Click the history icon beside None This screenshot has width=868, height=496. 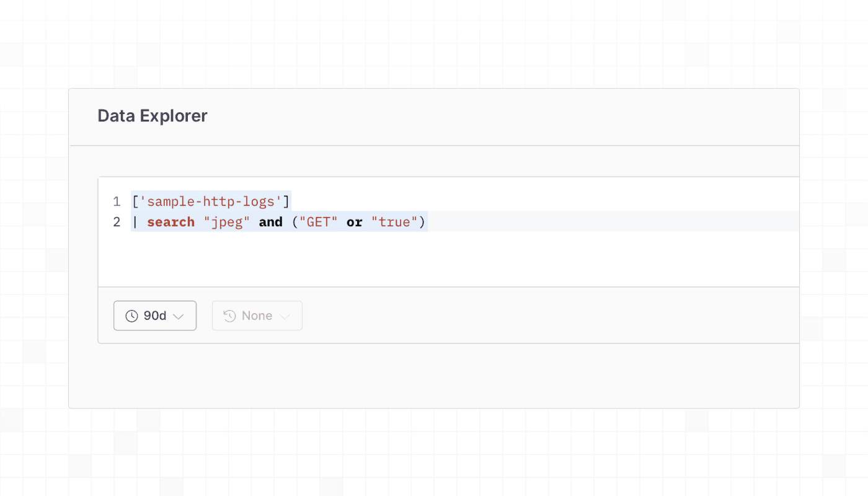[x=229, y=316]
